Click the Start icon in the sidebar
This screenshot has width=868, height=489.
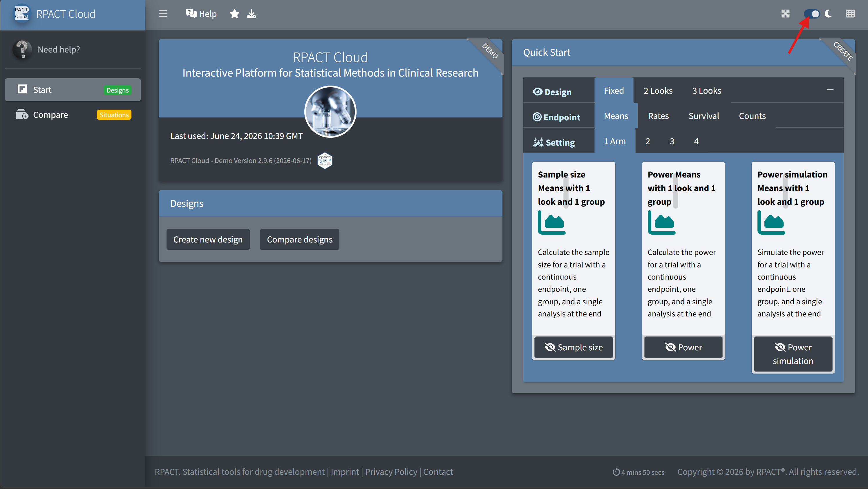[22, 89]
